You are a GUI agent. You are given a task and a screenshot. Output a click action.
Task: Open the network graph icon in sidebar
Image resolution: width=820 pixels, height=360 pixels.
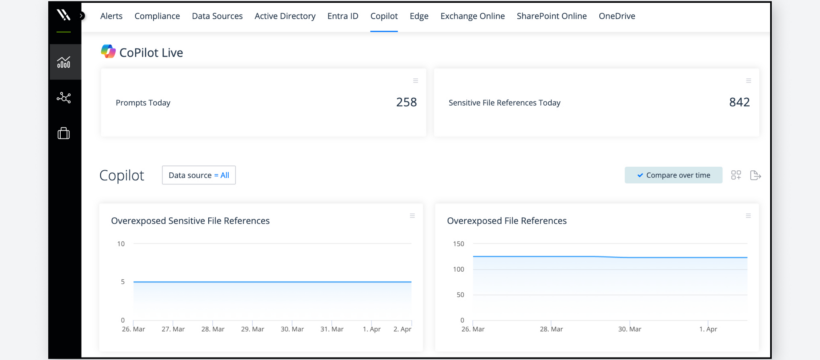pos(64,97)
